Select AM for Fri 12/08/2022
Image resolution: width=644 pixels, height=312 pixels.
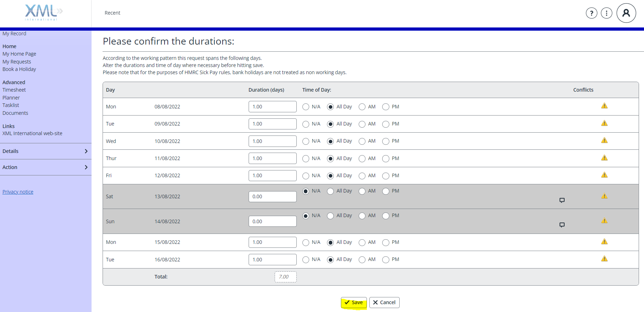362,176
